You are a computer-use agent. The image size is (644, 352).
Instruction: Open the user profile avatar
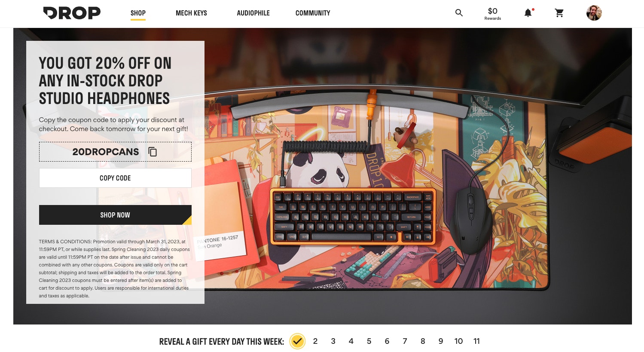click(594, 13)
